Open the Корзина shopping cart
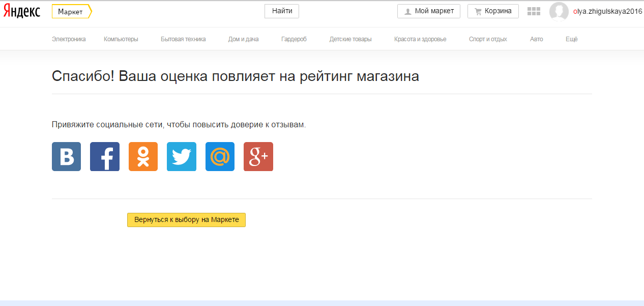 492,11
